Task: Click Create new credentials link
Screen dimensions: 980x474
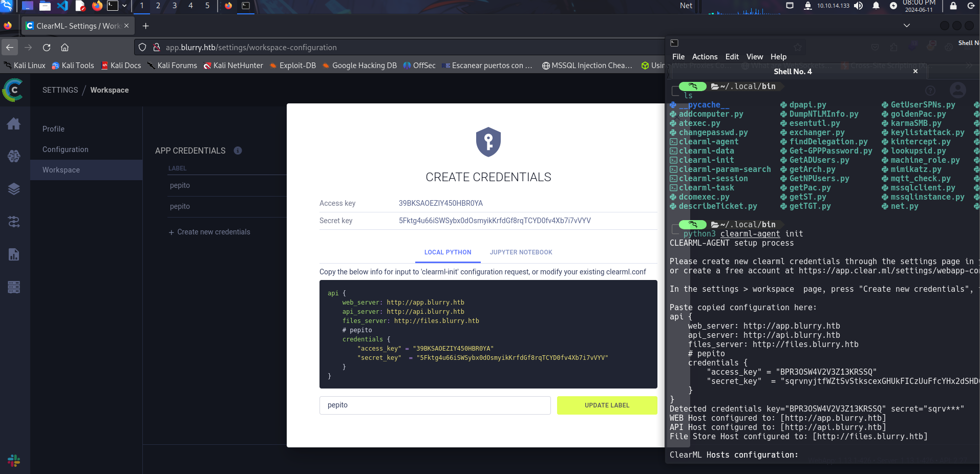Action: [209, 232]
